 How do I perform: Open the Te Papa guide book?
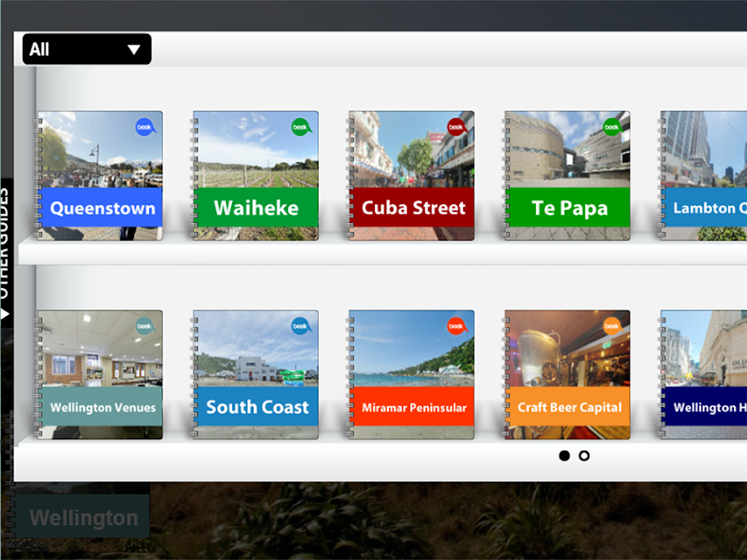pos(567,176)
